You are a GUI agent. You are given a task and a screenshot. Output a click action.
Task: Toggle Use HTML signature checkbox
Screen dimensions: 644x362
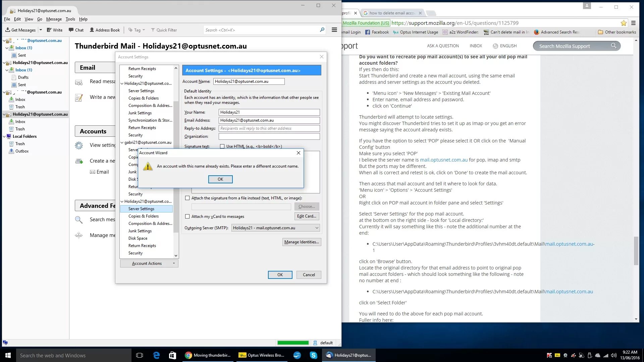[222, 146]
